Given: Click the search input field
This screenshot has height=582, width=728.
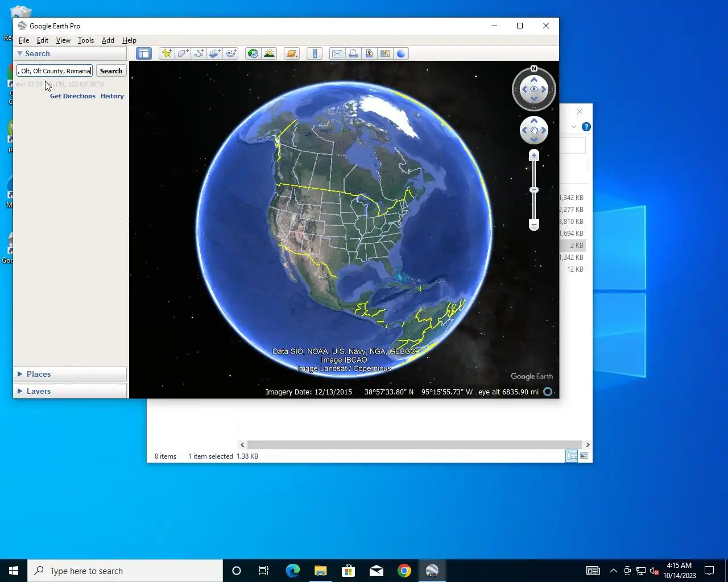Looking at the screenshot, I should click(55, 71).
